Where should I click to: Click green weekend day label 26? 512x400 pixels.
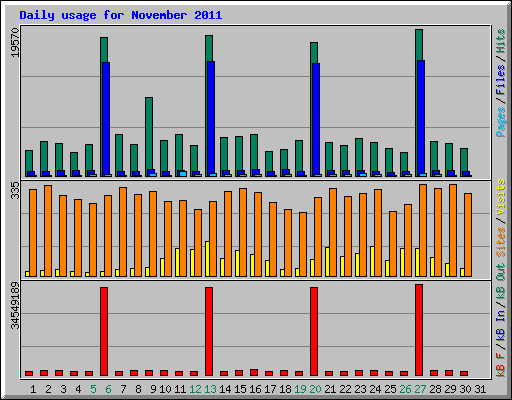point(405,389)
